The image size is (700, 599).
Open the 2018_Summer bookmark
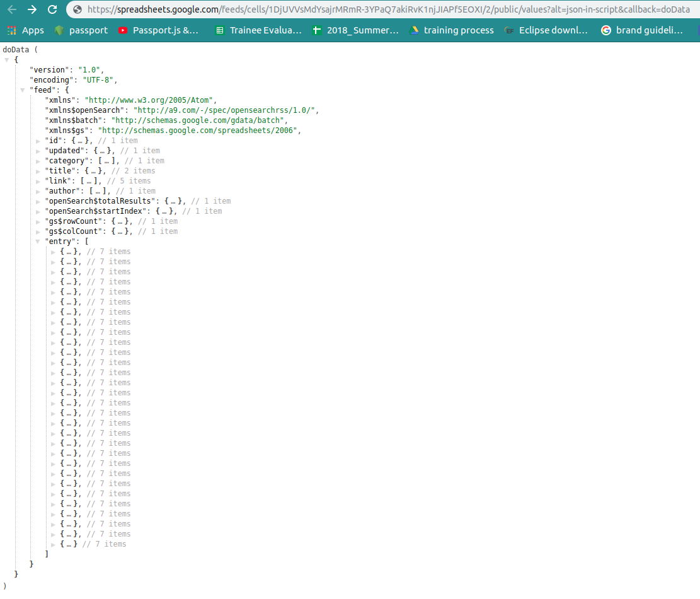tap(355, 30)
